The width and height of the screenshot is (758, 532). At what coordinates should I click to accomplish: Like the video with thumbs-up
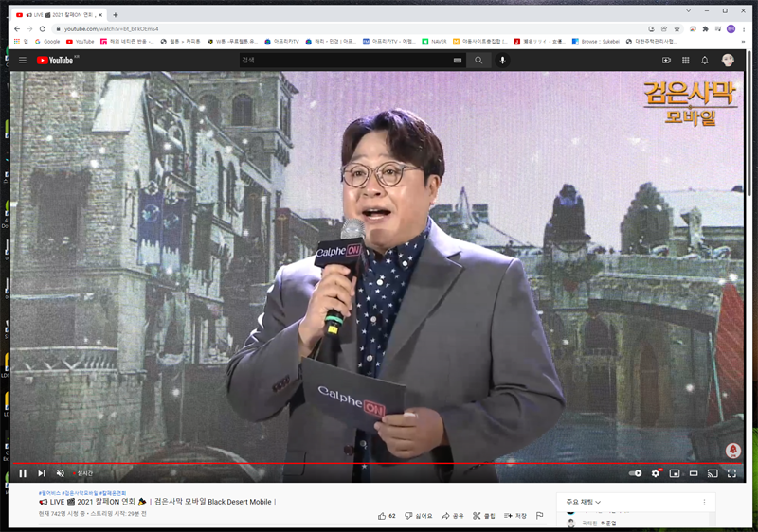tap(387, 516)
